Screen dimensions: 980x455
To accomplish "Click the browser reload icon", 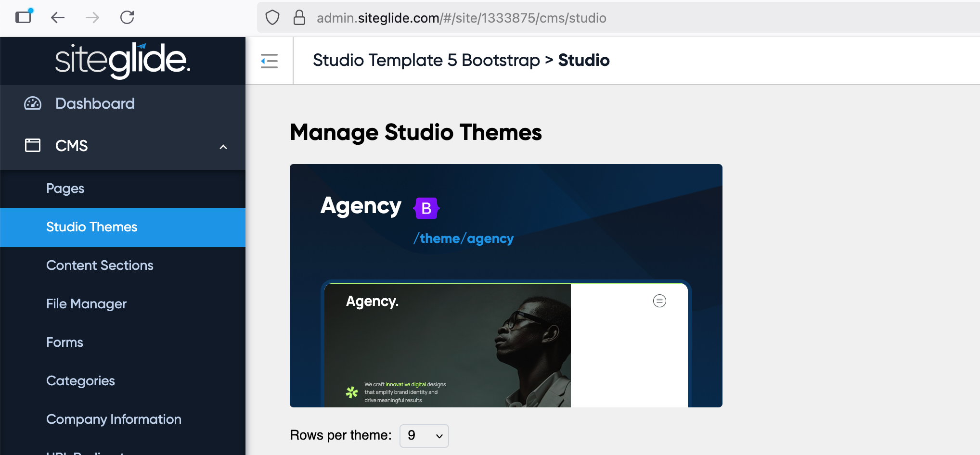I will click(127, 18).
